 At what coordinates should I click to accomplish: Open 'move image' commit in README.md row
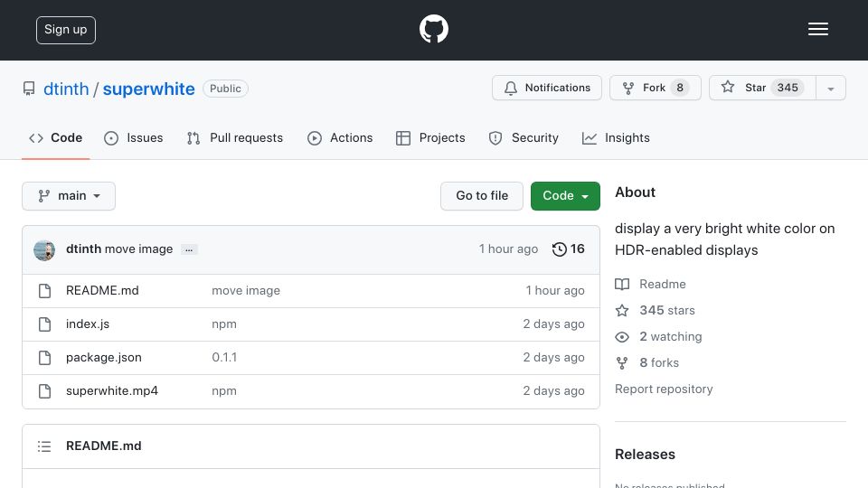[246, 290]
